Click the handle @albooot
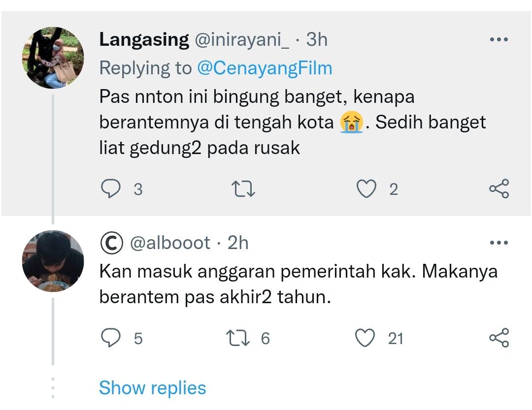The width and height of the screenshot is (532, 410). click(171, 242)
